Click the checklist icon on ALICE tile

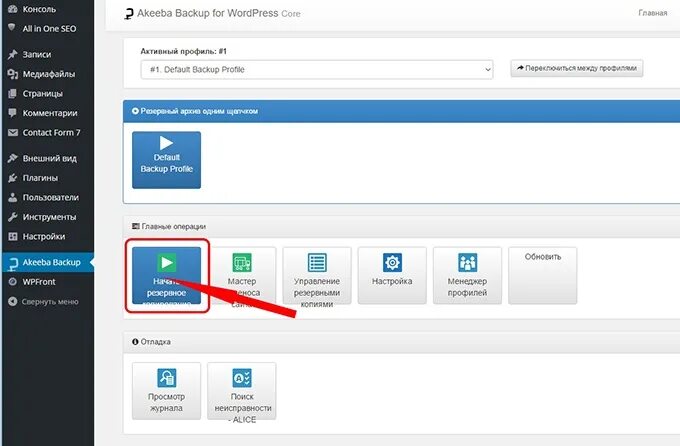point(242,378)
